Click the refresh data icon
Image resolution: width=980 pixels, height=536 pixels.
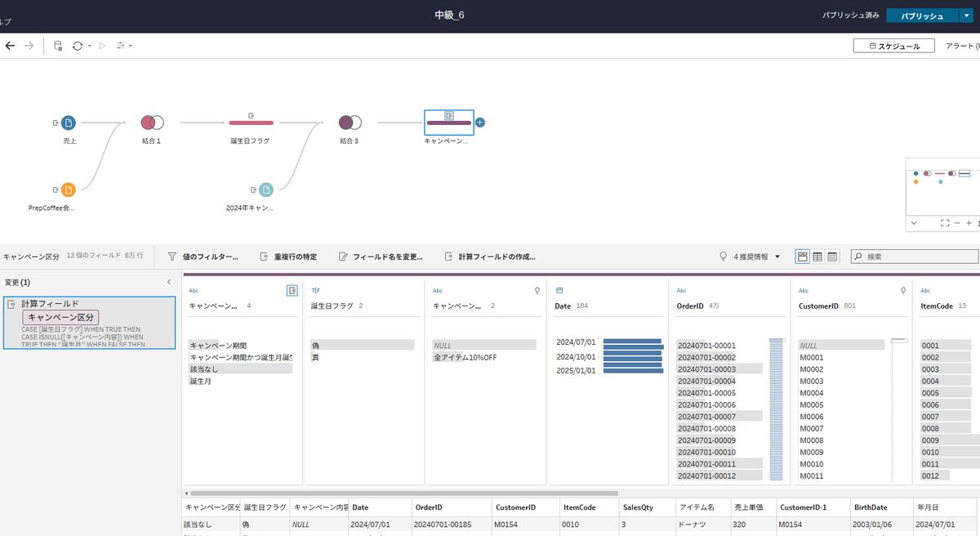point(78,46)
